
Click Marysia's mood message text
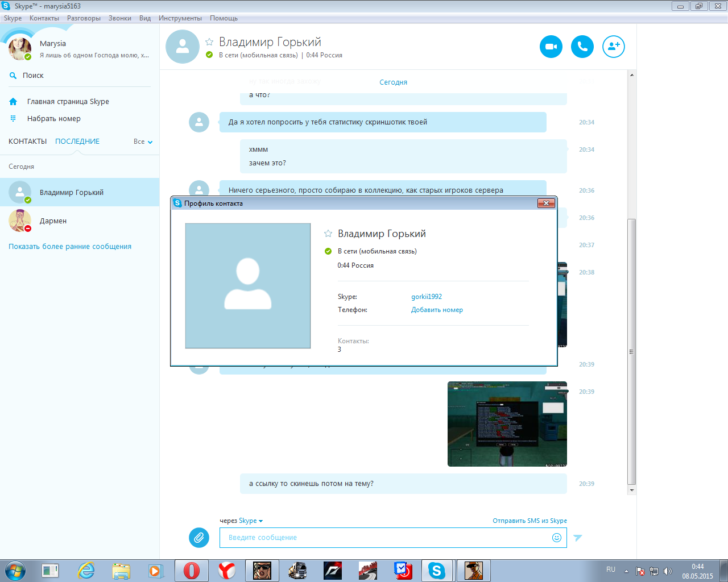(x=94, y=55)
